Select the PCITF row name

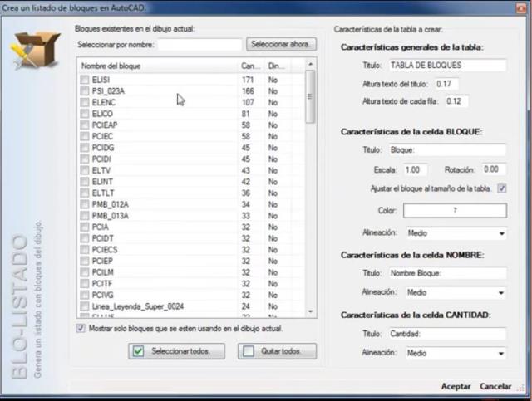tap(102, 284)
